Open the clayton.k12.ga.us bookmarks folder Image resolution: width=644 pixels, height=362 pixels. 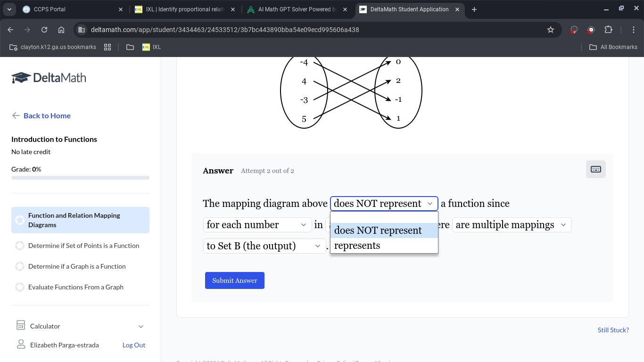[53, 47]
